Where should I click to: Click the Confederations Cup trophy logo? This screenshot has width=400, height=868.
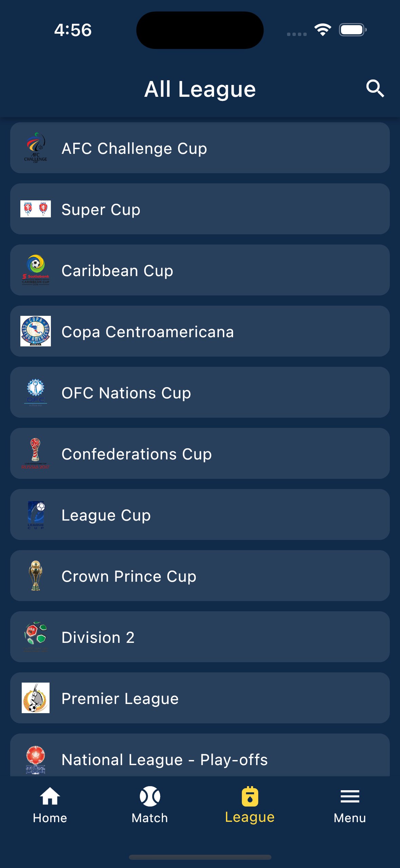(x=36, y=453)
